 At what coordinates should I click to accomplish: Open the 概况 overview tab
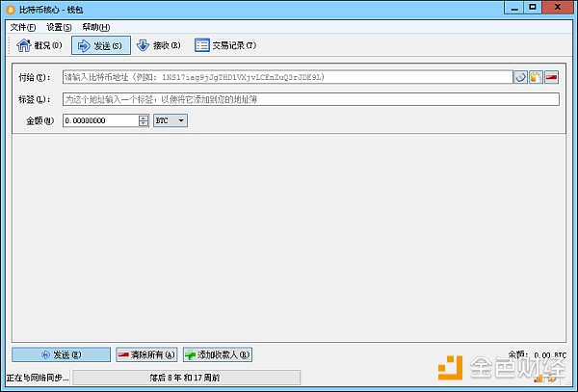39,45
